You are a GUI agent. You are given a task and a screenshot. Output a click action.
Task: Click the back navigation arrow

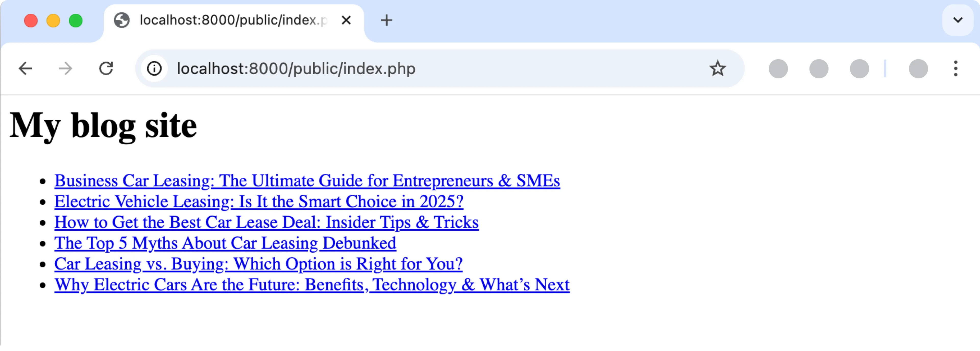[x=25, y=68]
